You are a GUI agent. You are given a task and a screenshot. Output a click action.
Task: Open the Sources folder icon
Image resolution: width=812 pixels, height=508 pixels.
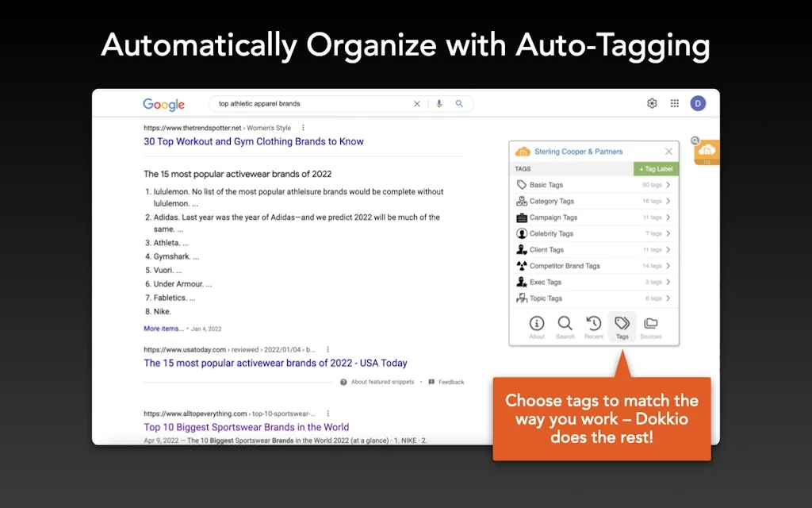tap(650, 326)
